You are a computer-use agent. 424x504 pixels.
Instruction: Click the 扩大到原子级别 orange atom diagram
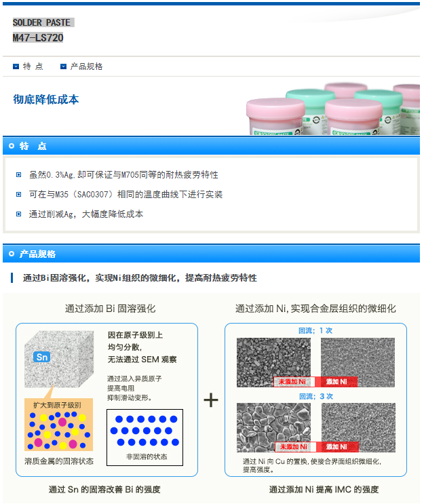click(59, 425)
